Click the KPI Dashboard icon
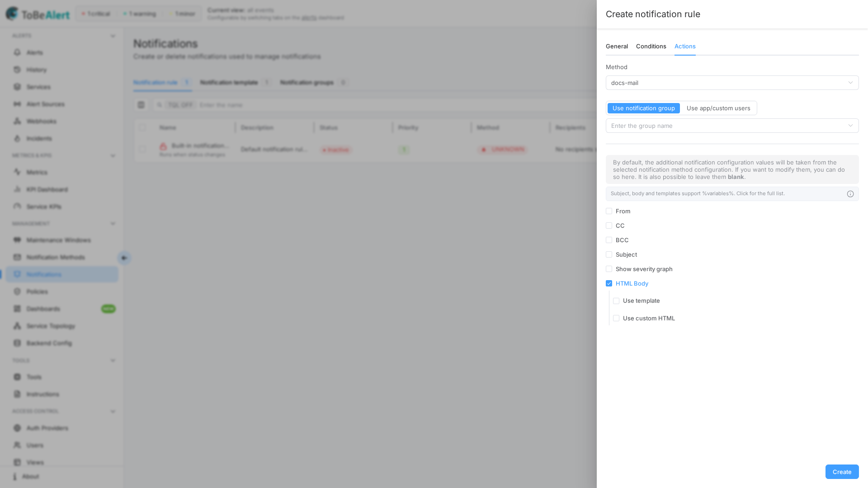 (17, 189)
